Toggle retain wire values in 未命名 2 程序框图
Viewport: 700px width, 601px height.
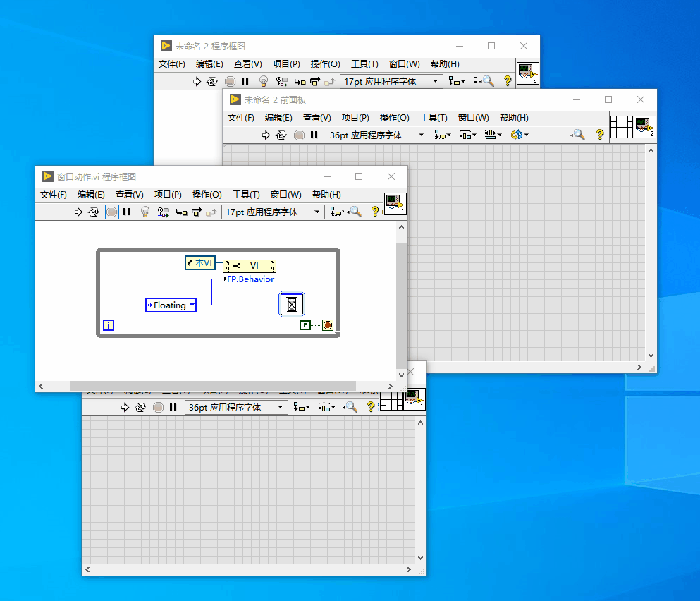tap(282, 81)
